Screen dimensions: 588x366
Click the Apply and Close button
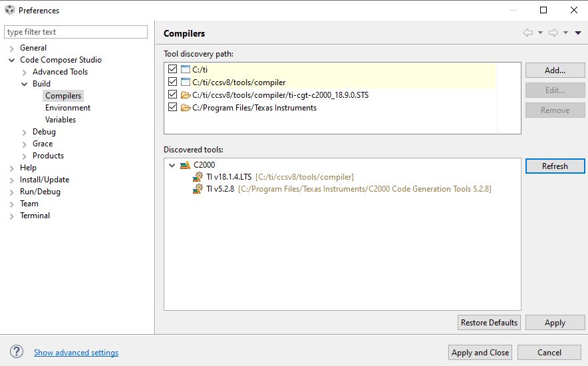coord(480,353)
